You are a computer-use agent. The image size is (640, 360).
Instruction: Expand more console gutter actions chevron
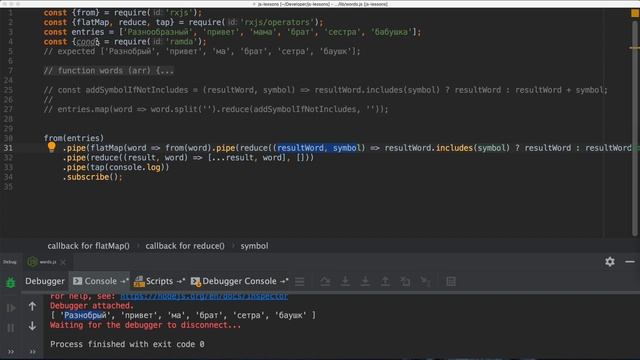click(32, 351)
